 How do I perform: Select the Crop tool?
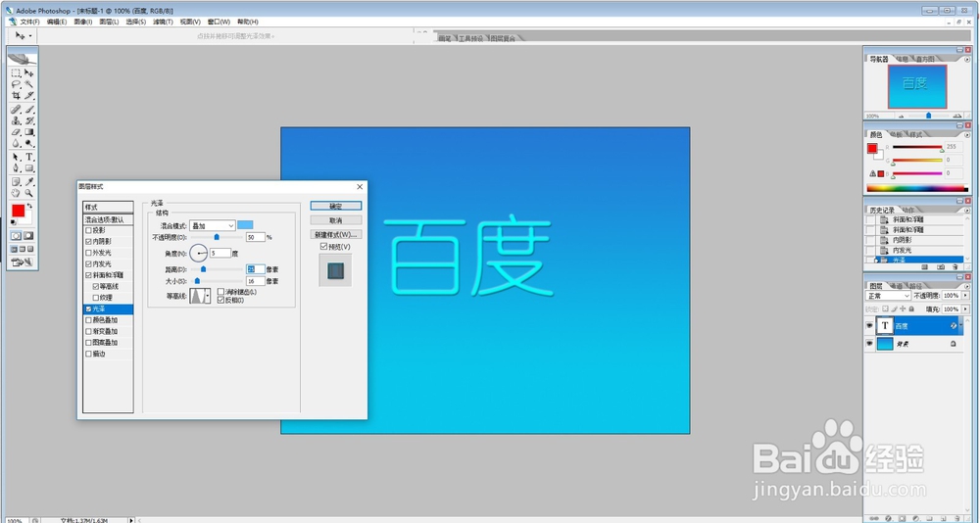(x=17, y=96)
